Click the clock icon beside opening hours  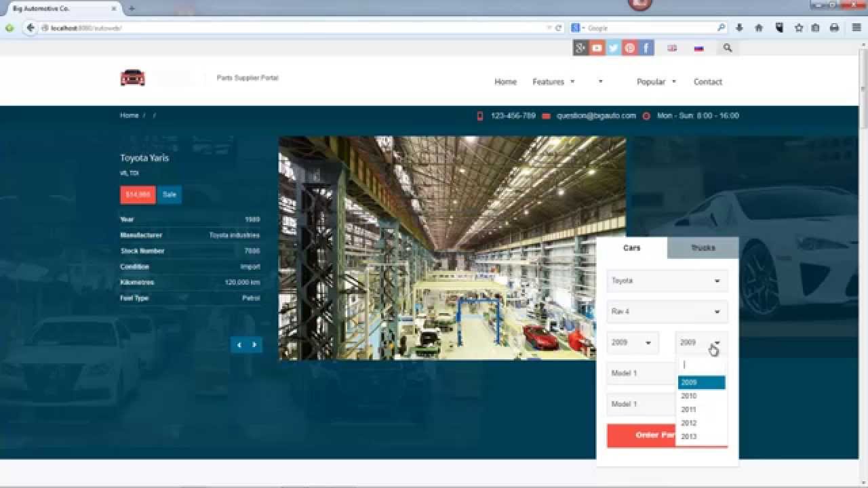click(646, 116)
